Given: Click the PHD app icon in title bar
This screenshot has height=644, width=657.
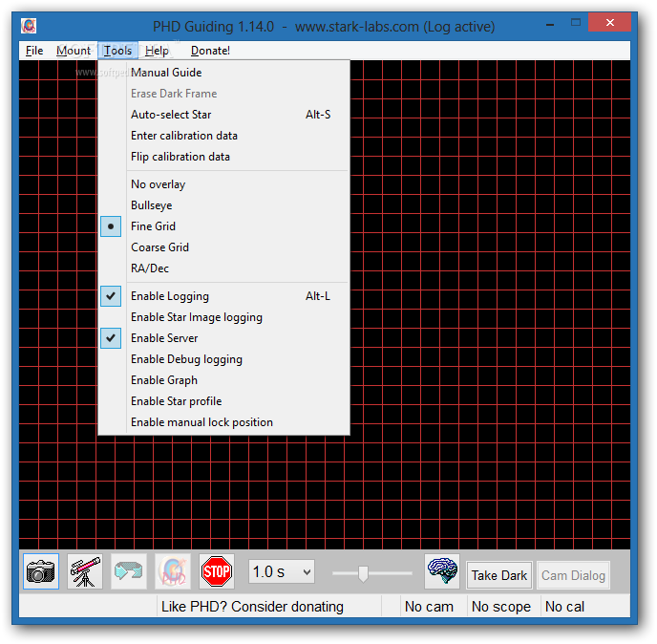Looking at the screenshot, I should [x=29, y=26].
